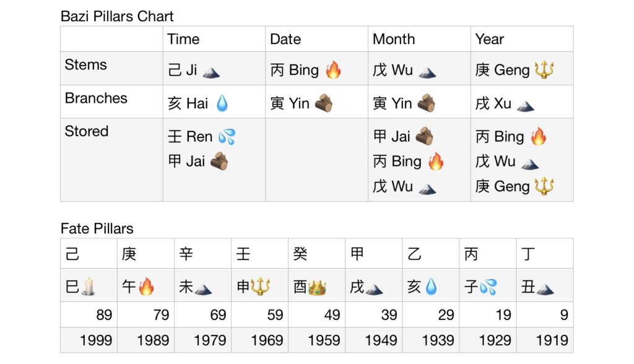
Task: Click the splashing water emoji beside Ren
Action: pos(227,137)
